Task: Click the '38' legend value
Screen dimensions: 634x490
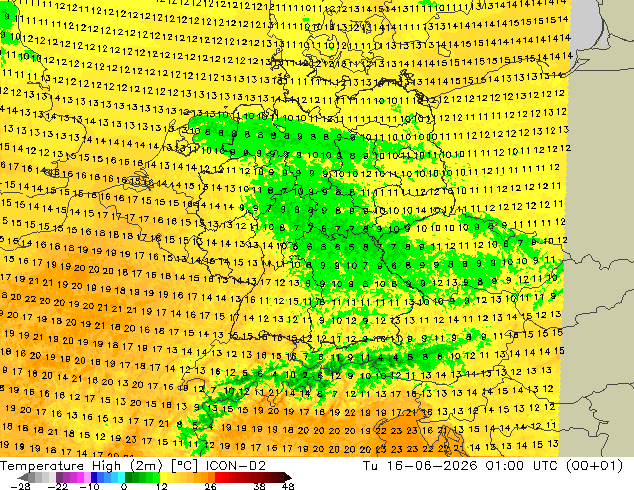Action: [x=260, y=486]
